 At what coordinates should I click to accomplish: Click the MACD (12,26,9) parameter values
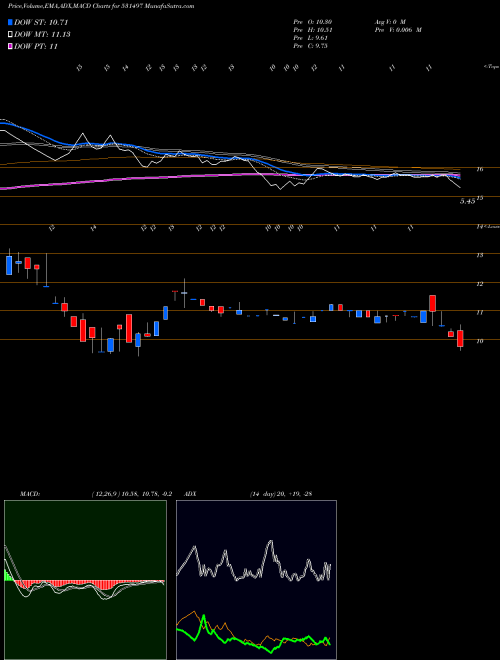click(131, 494)
